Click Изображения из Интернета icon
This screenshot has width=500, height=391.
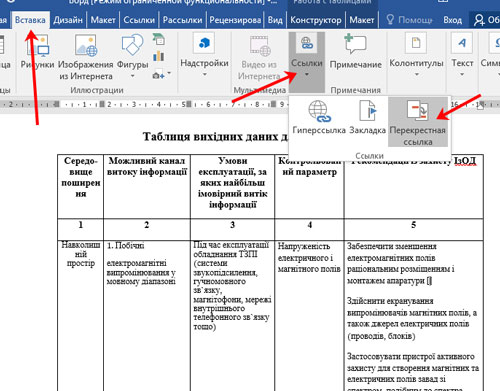pos(86,46)
